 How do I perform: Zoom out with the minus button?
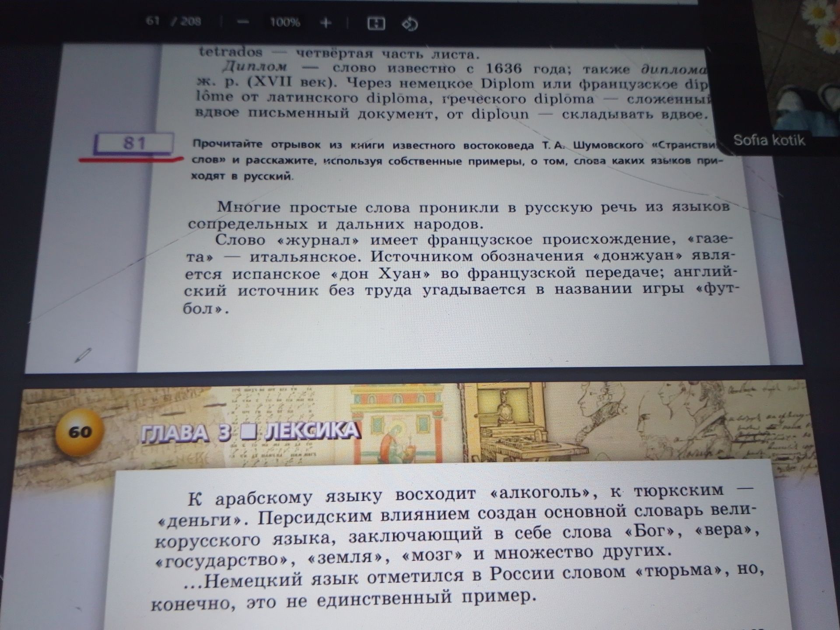pos(243,22)
